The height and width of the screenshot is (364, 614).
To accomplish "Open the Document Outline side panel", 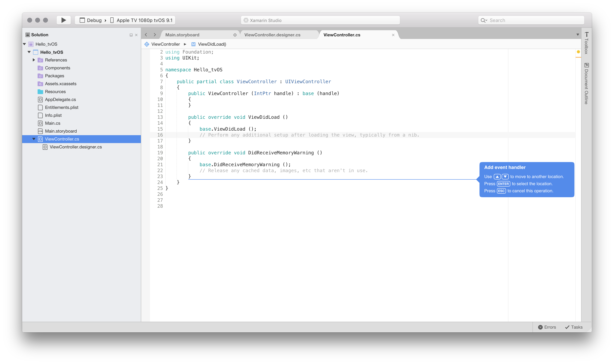I will (x=586, y=84).
